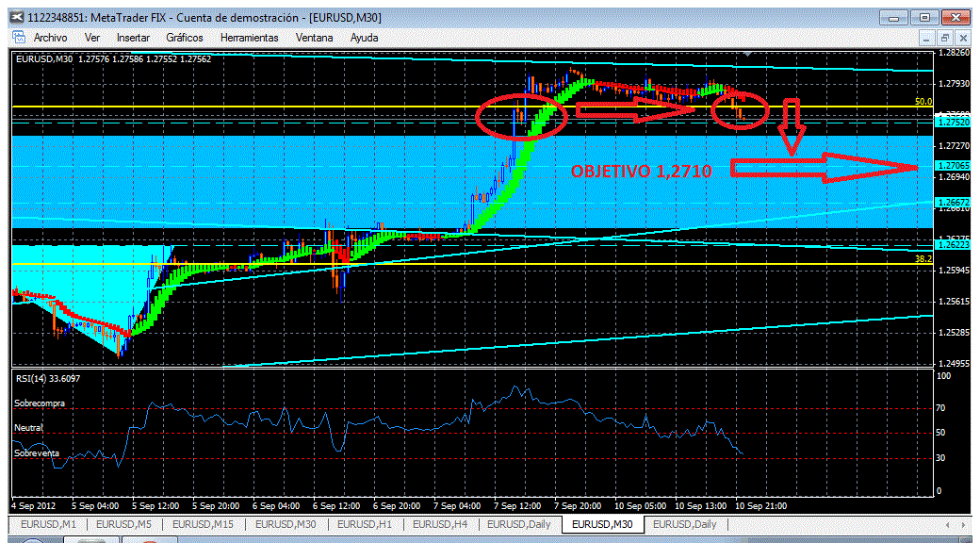Open the Ver menu

pyautogui.click(x=92, y=38)
